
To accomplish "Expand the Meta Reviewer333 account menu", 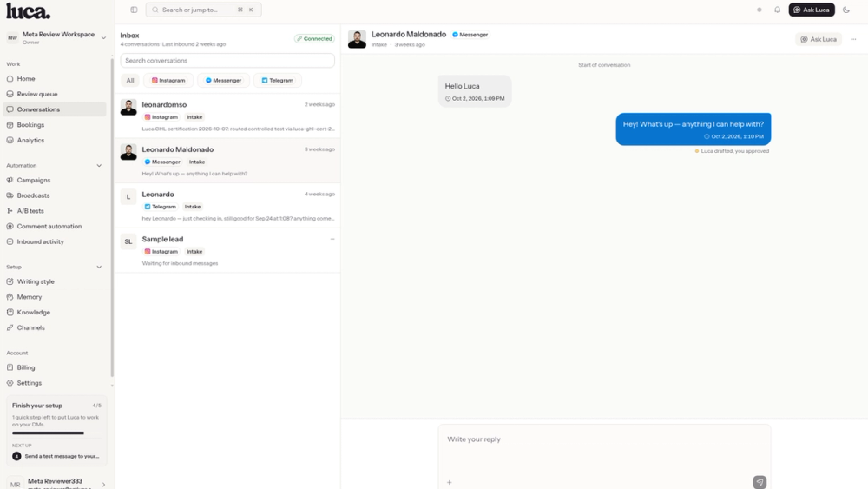I will tap(56, 484).
